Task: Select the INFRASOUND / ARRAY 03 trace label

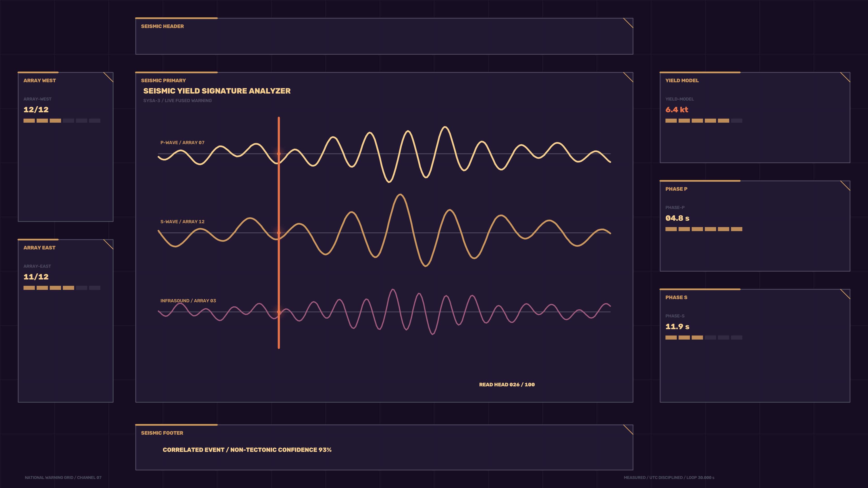Action: pyautogui.click(x=188, y=301)
